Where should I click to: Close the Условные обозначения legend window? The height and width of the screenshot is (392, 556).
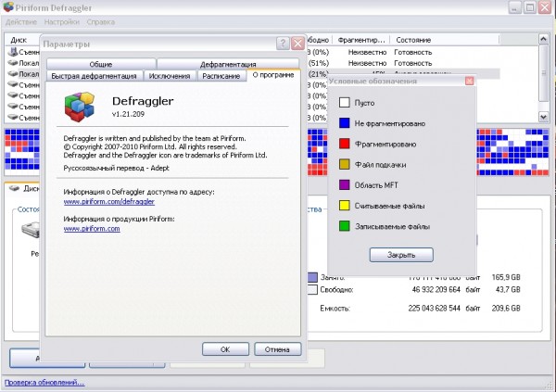tap(469, 81)
